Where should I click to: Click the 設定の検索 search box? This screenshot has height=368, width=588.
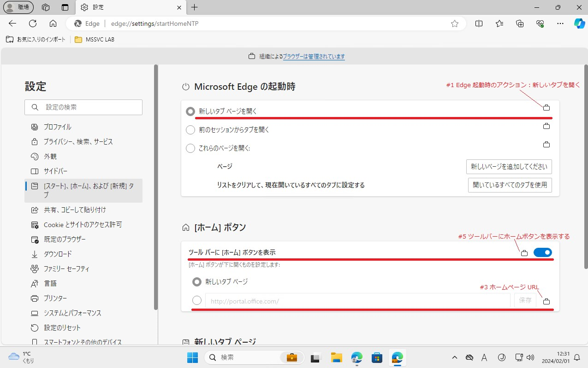83,107
